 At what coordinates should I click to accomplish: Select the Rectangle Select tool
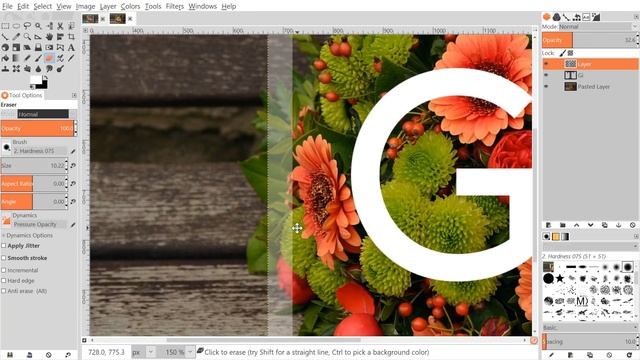click(x=5, y=26)
